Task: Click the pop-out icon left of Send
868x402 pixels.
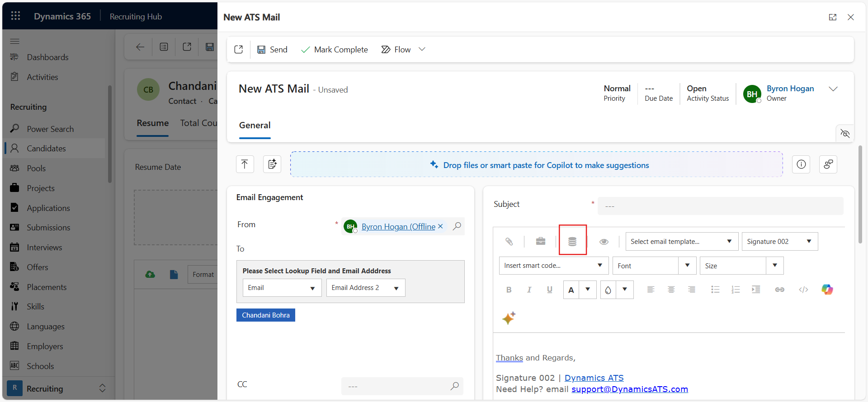Action: (x=239, y=50)
